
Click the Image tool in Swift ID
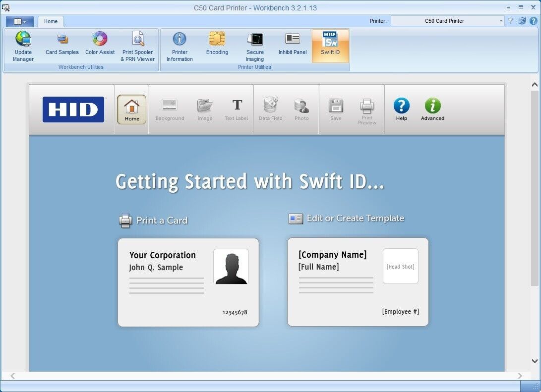[205, 110]
